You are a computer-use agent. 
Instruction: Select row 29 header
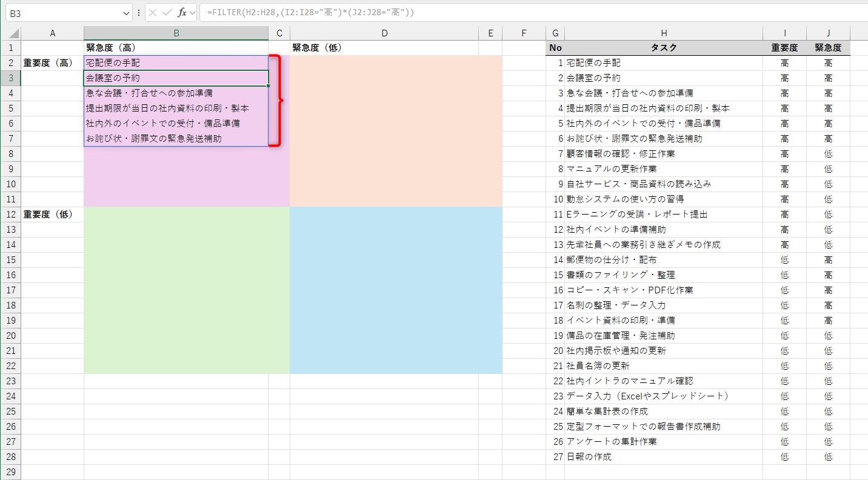(10, 472)
